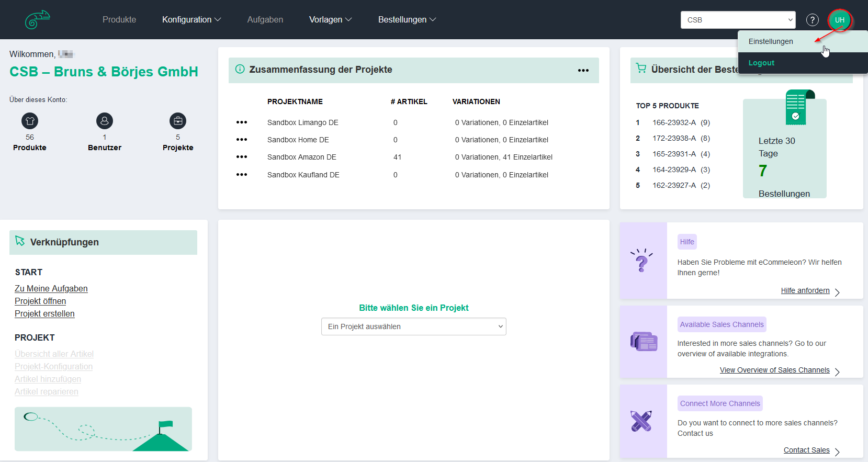
Task: Click the Connect More Channels tag
Action: click(720, 403)
